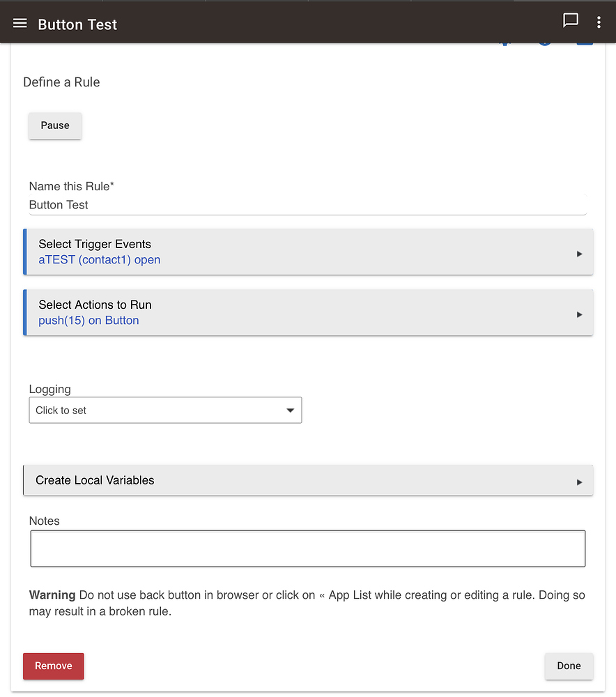Open the hamburger navigation menu
This screenshot has width=616, height=697.
pos(20,24)
